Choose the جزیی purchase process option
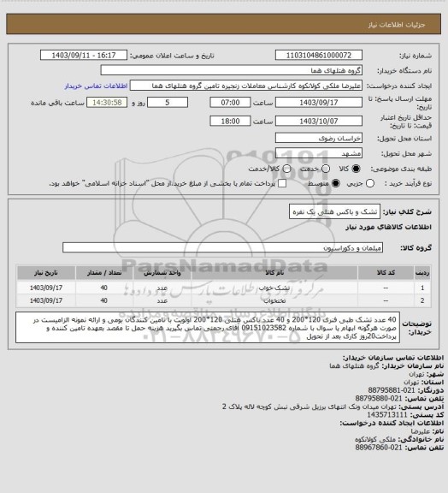This screenshot has width=448, height=493. point(370,183)
